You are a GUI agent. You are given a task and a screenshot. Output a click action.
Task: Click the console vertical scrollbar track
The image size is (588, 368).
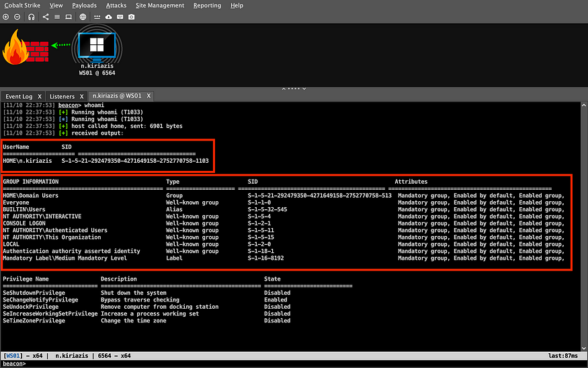[584, 227]
